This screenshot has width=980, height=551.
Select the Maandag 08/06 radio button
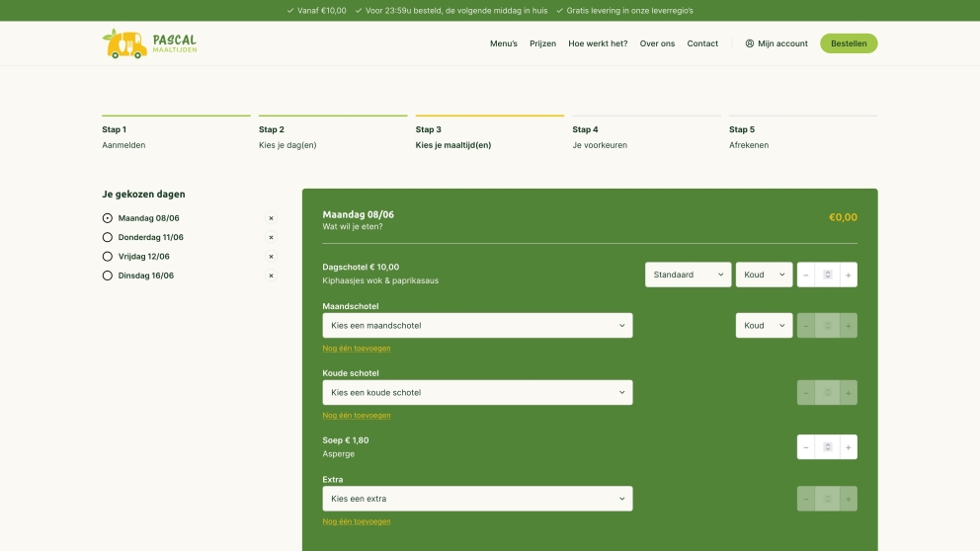108,218
